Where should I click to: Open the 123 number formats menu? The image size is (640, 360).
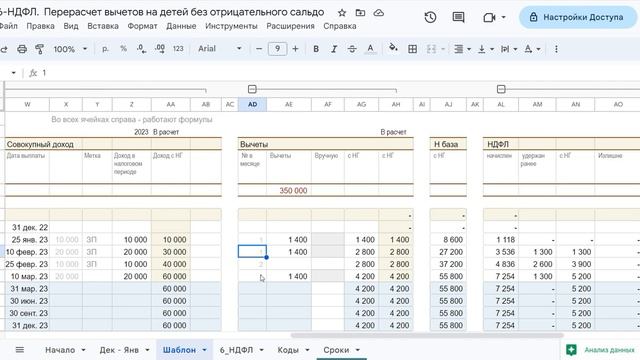(178, 49)
